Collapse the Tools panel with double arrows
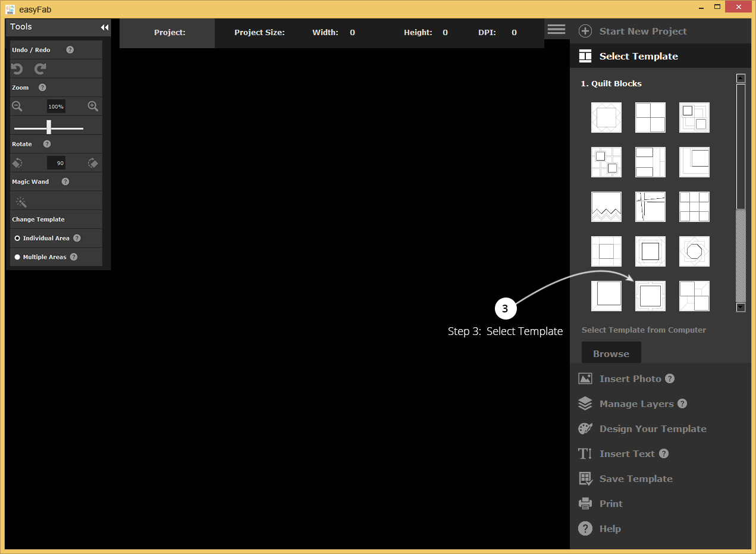 tap(105, 27)
